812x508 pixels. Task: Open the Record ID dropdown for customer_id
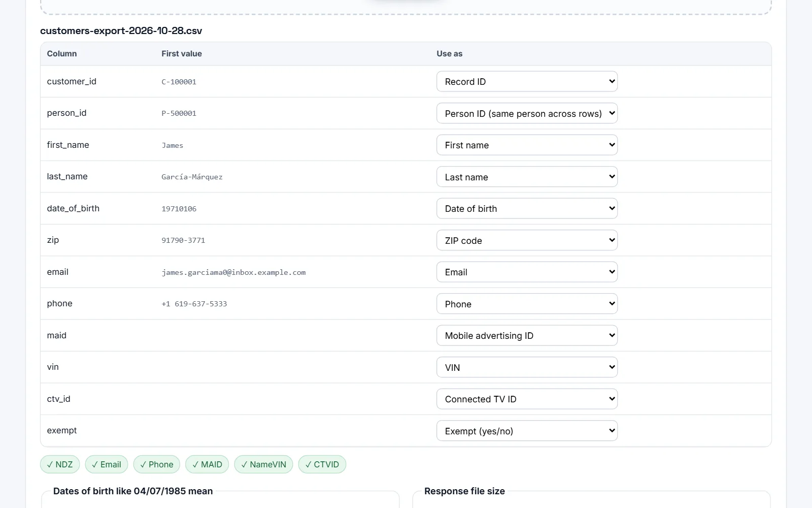tap(527, 81)
